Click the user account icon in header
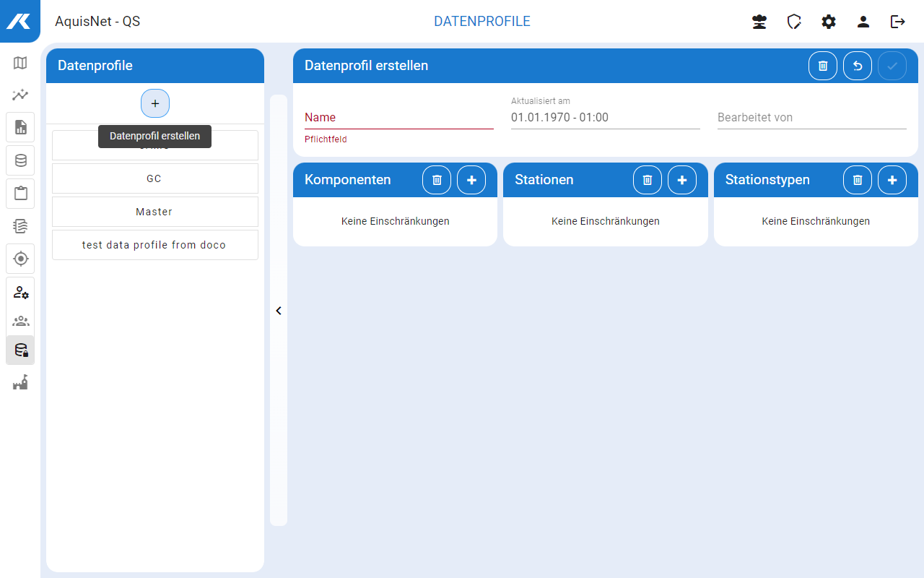This screenshot has width=924, height=578. pos(863,22)
